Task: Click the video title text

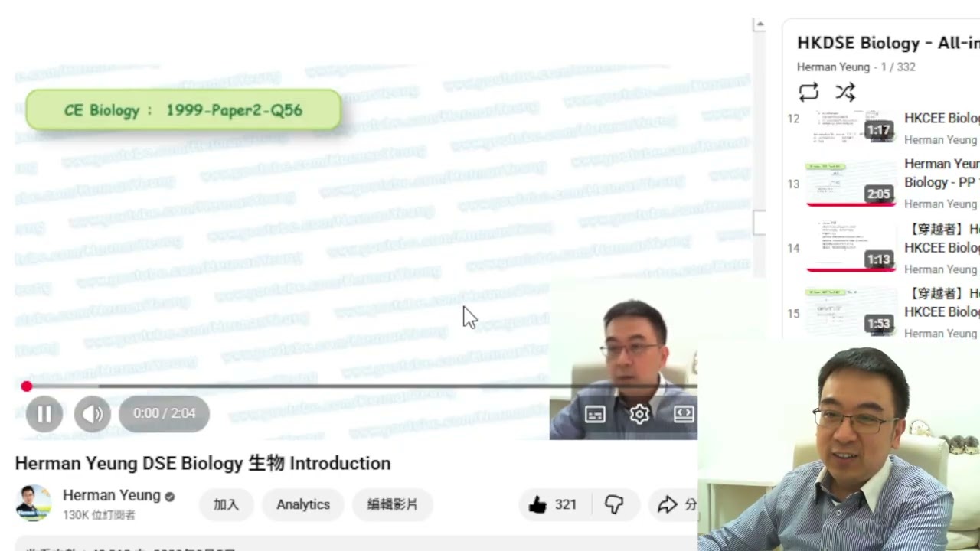Action: click(203, 463)
